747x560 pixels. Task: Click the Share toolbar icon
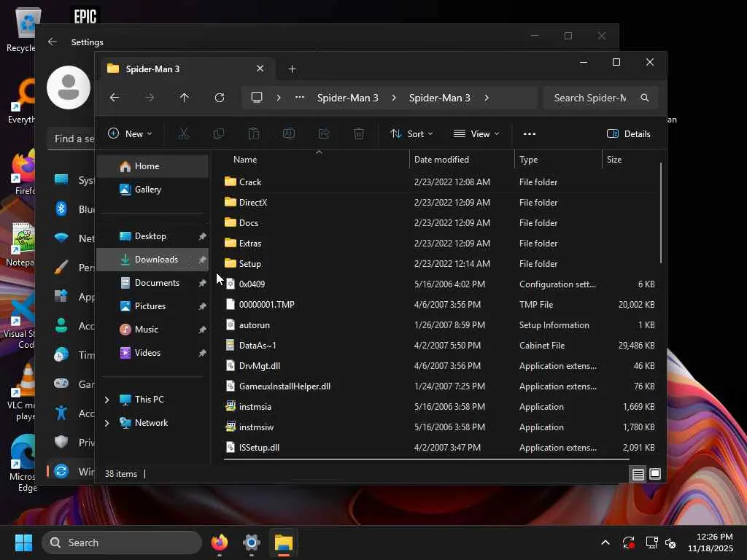(x=324, y=134)
